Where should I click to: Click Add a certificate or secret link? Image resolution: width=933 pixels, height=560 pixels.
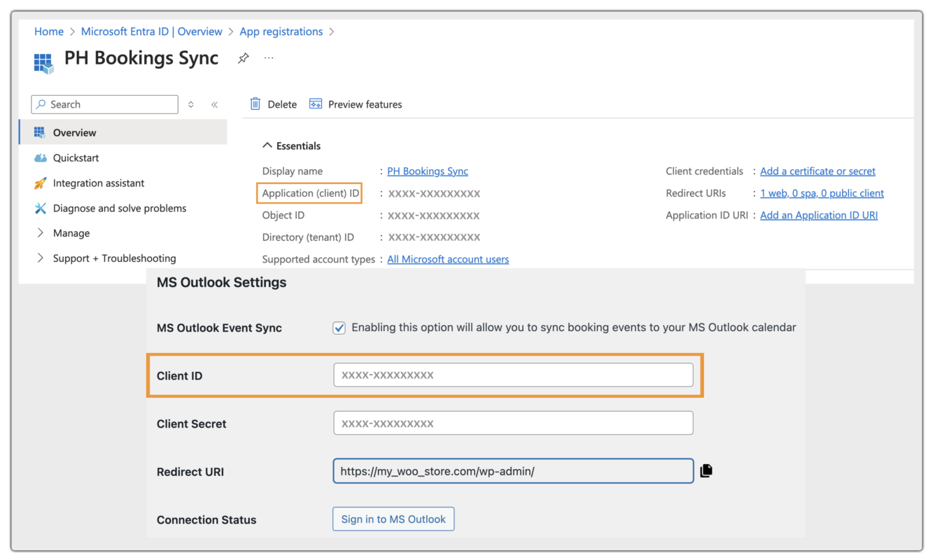pyautogui.click(x=818, y=171)
